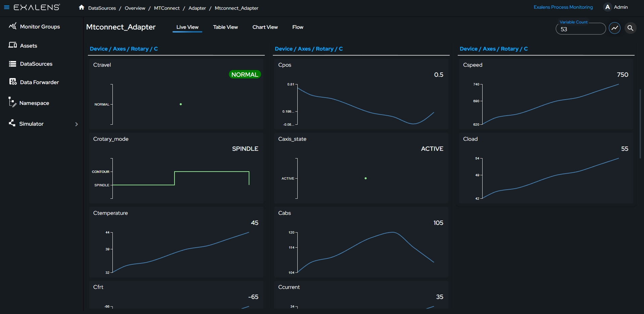Click the Ccurrent value 35
The image size is (644, 314).
[440, 297]
